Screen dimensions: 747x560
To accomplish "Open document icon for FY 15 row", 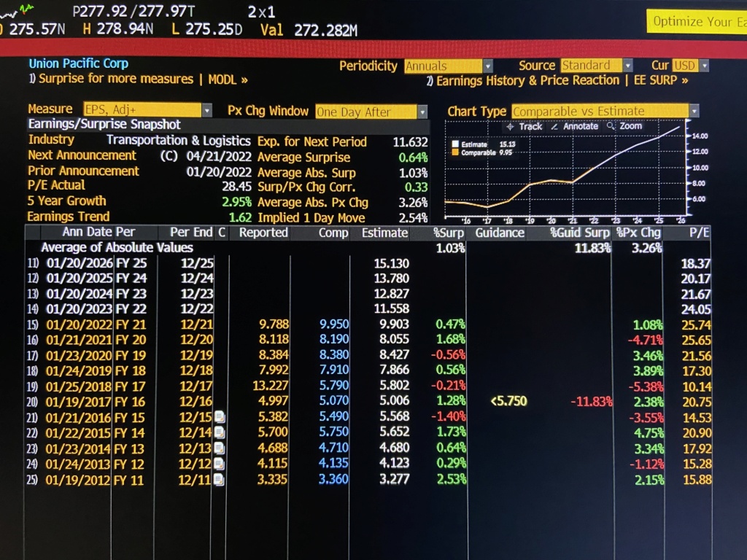I will tap(220, 417).
